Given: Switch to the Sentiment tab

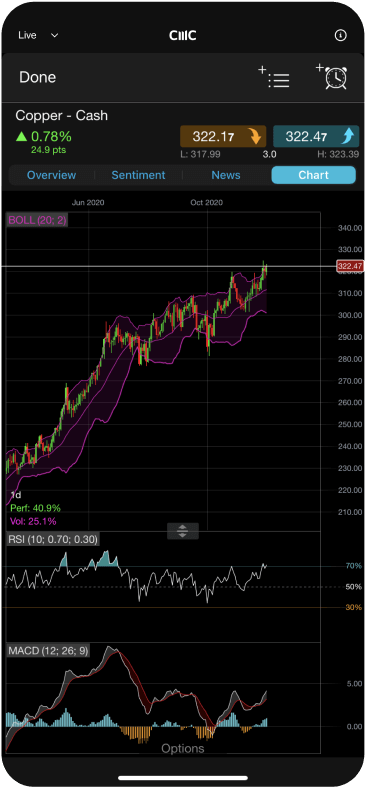Looking at the screenshot, I should tap(138, 175).
